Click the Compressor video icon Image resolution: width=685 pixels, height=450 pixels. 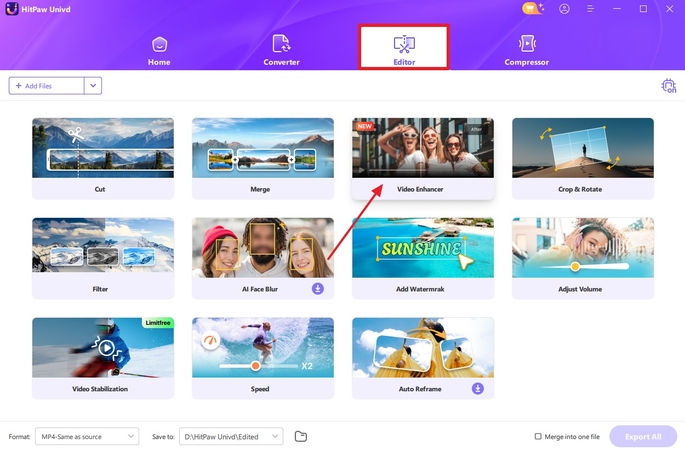[527, 44]
